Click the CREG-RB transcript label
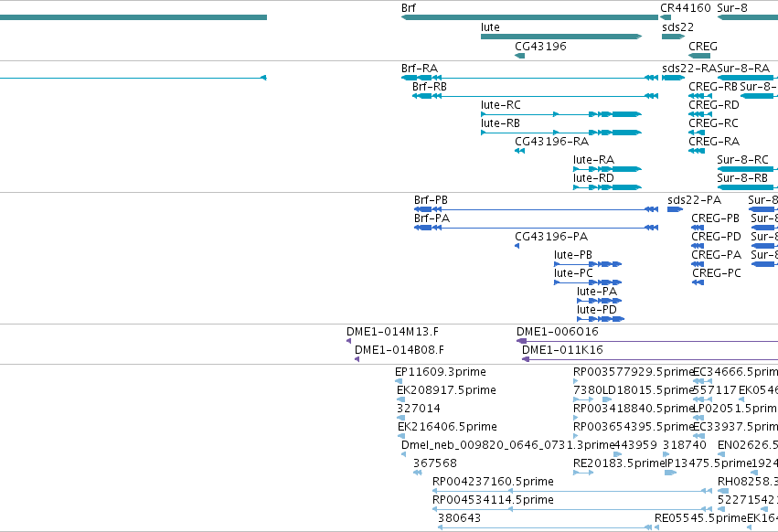This screenshot has width=778, height=532. pos(713,87)
